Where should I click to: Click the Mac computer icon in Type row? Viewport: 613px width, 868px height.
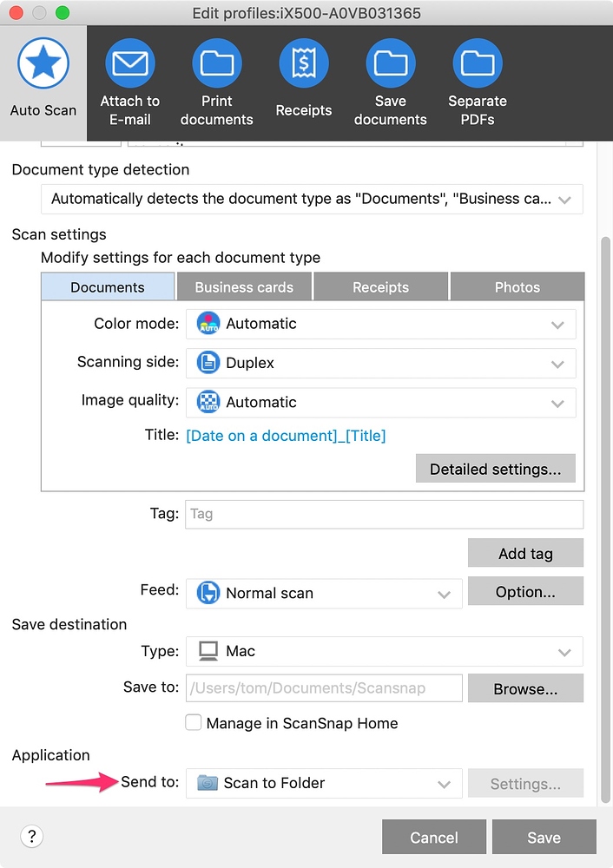tap(207, 651)
